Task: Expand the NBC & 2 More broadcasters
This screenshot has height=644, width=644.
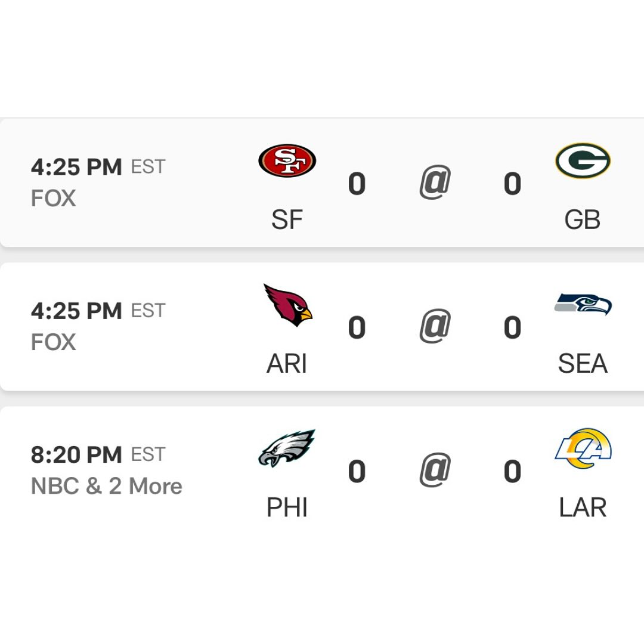Action: click(x=106, y=486)
